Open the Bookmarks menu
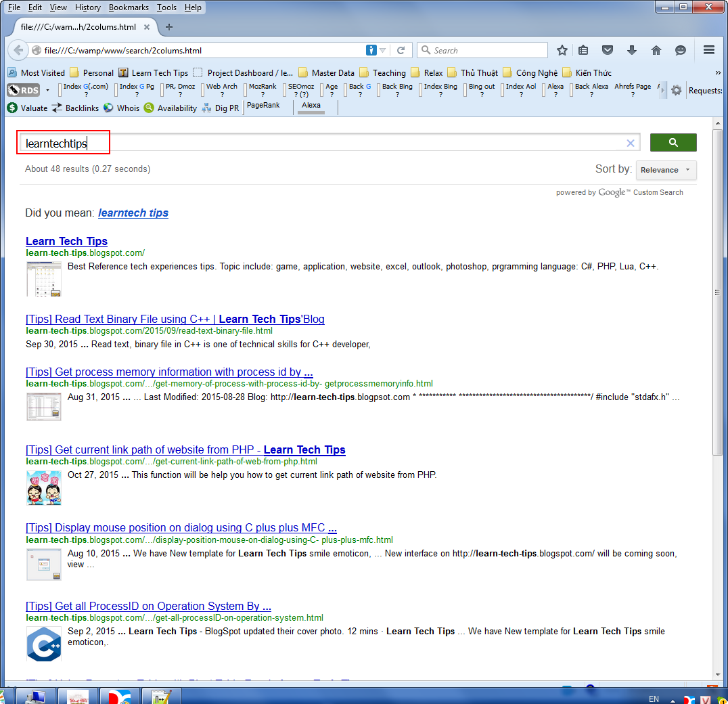The image size is (728, 704). click(x=129, y=7)
